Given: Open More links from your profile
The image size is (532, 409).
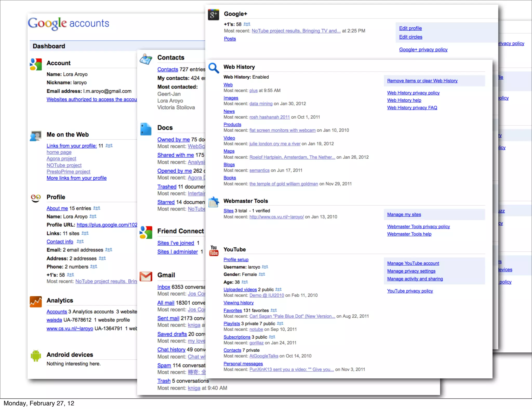Looking at the screenshot, I should (x=77, y=178).
